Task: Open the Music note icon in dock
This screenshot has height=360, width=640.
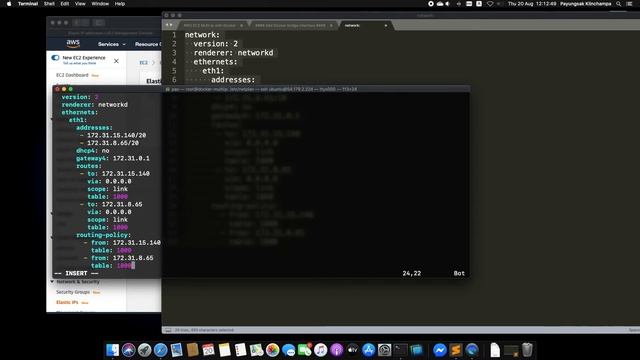Action: pyautogui.click(x=320, y=350)
